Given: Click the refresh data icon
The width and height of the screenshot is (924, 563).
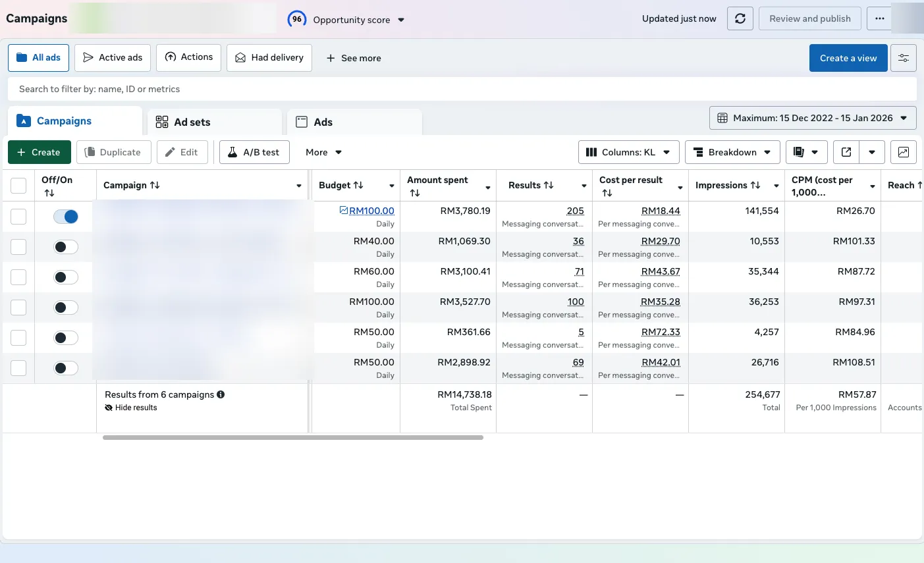Looking at the screenshot, I should tap(740, 18).
